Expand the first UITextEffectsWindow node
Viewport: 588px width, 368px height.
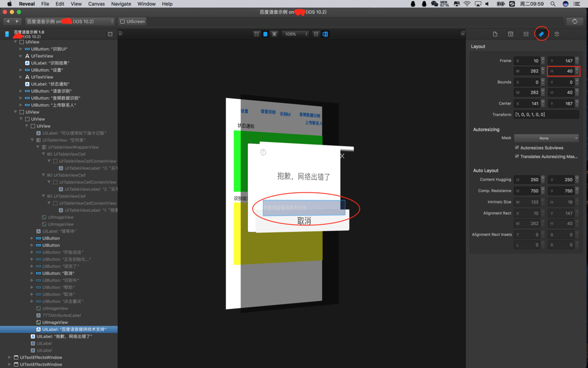(9, 358)
